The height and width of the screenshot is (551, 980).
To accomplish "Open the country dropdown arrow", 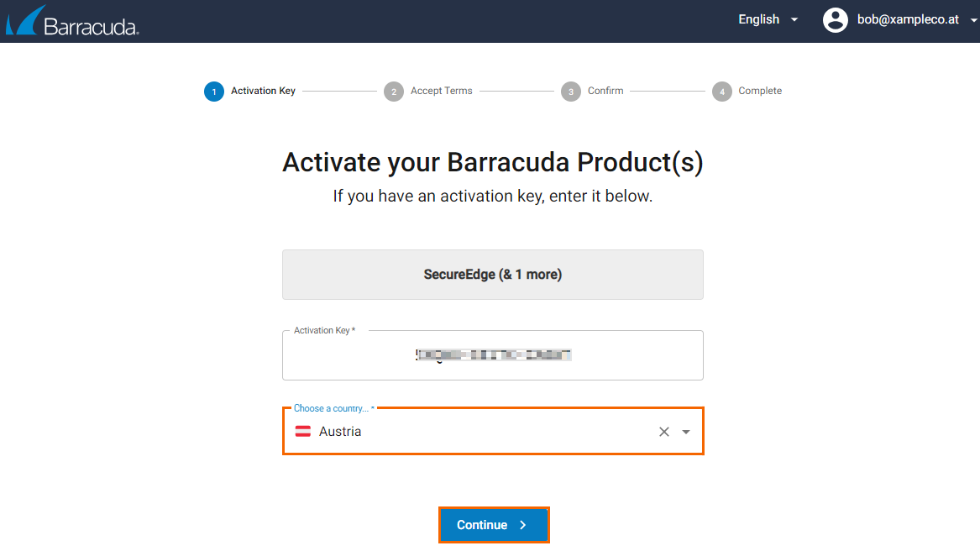I will pyautogui.click(x=685, y=432).
